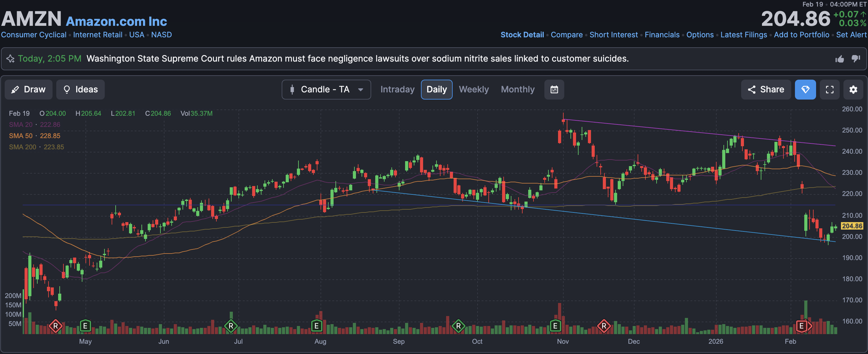
Task: Open the Draw tools menu
Action: (28, 89)
